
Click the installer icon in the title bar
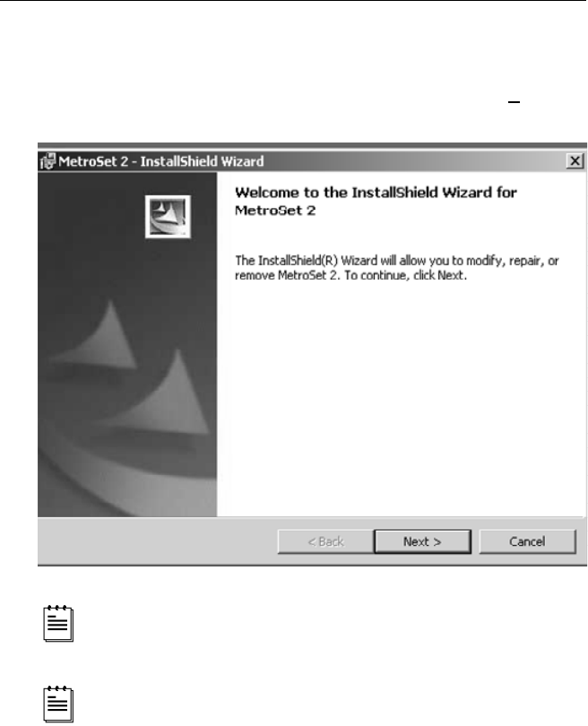coord(48,161)
